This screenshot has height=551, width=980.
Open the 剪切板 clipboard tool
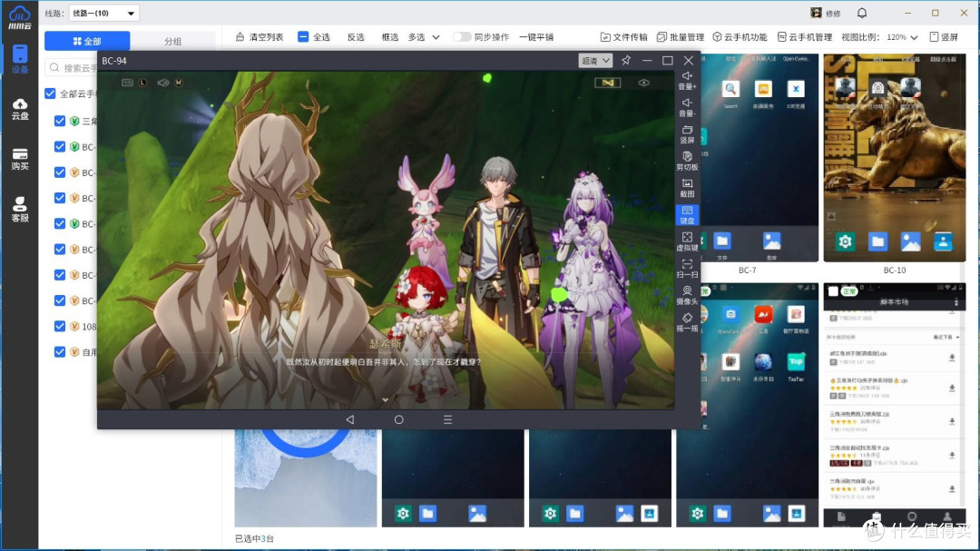[687, 162]
